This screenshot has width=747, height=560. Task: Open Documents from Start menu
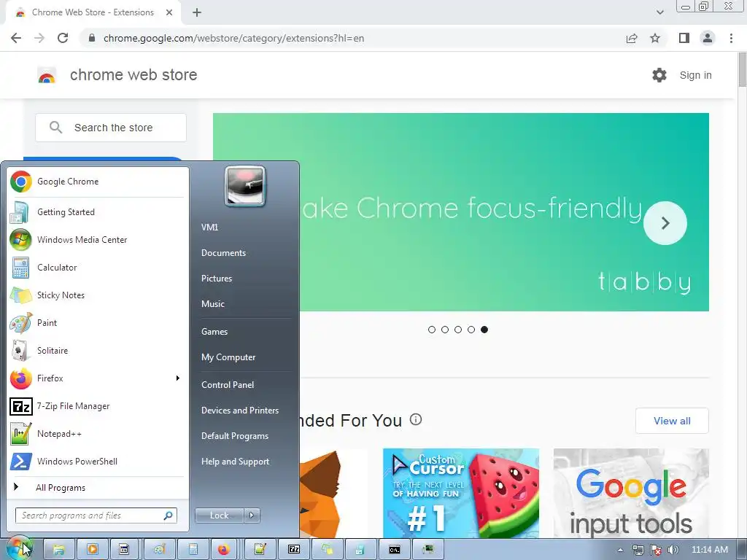coord(223,253)
